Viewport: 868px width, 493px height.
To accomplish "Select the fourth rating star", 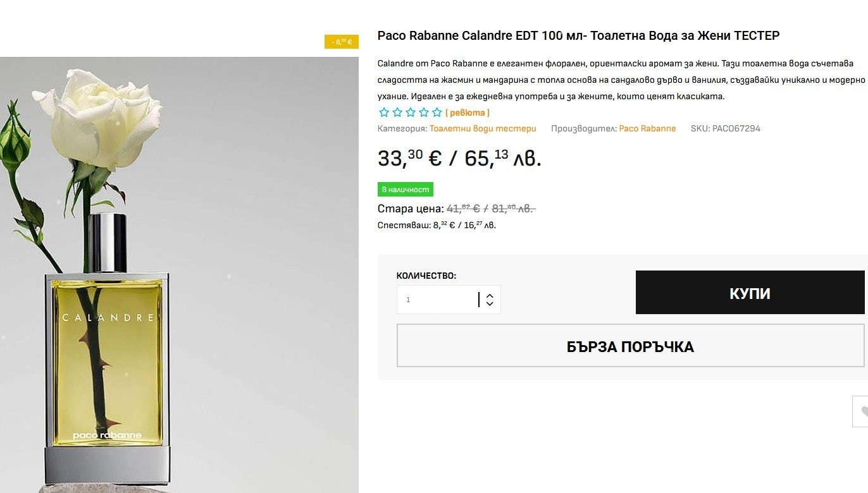I will pos(424,113).
